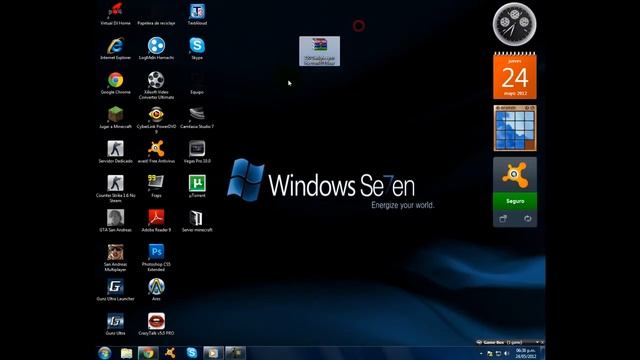This screenshot has height=360, width=640.
Task: Open the Gunz Ultra Launcher shortcut
Action: point(116,290)
